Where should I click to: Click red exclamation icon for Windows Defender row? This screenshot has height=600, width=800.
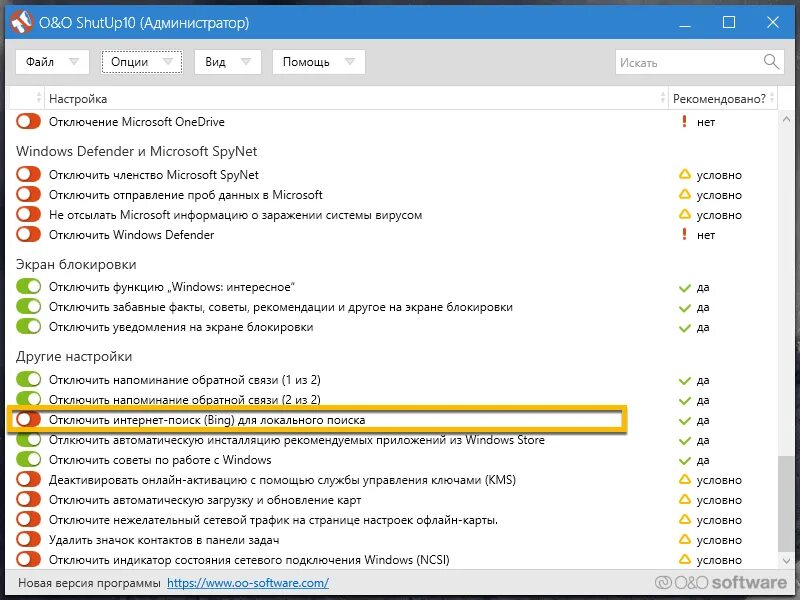(684, 234)
